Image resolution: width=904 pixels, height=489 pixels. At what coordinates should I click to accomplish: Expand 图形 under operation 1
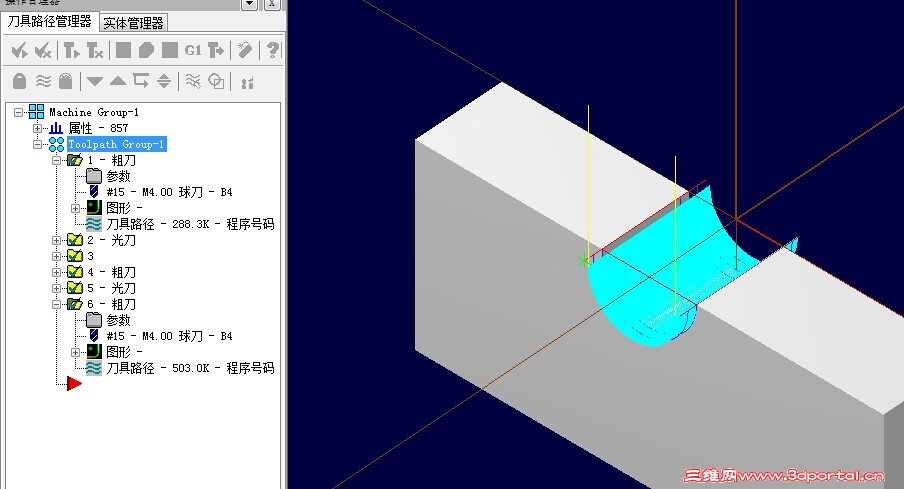75,208
